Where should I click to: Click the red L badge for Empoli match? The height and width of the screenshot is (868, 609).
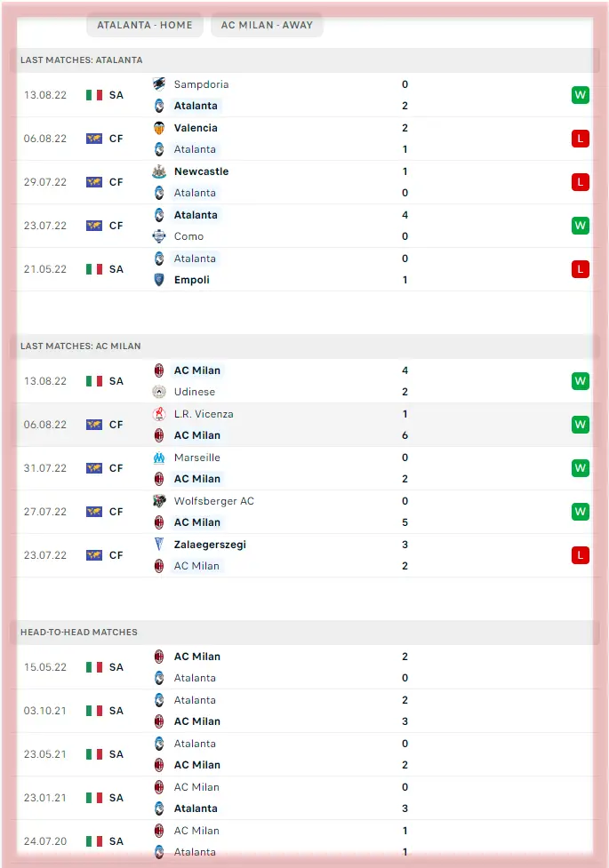581,269
